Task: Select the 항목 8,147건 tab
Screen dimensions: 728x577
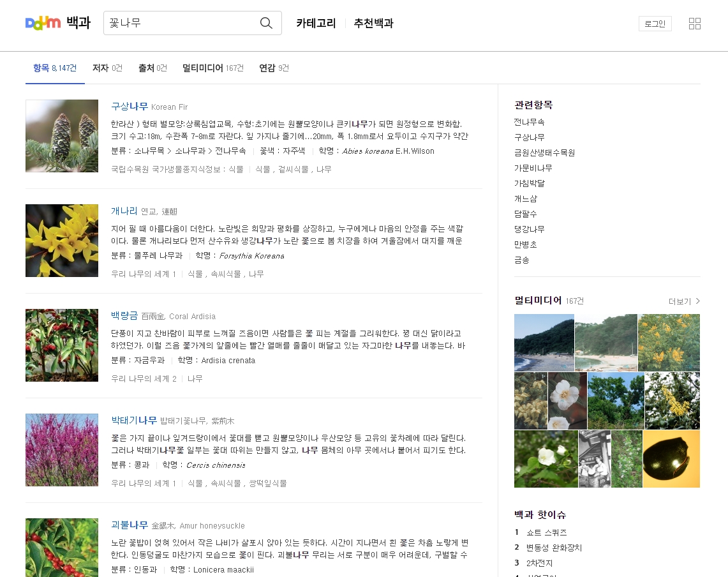Action: (x=55, y=68)
